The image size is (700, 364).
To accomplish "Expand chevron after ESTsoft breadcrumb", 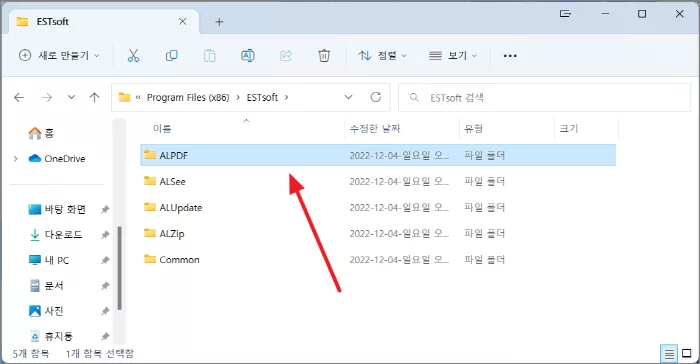I will (286, 97).
